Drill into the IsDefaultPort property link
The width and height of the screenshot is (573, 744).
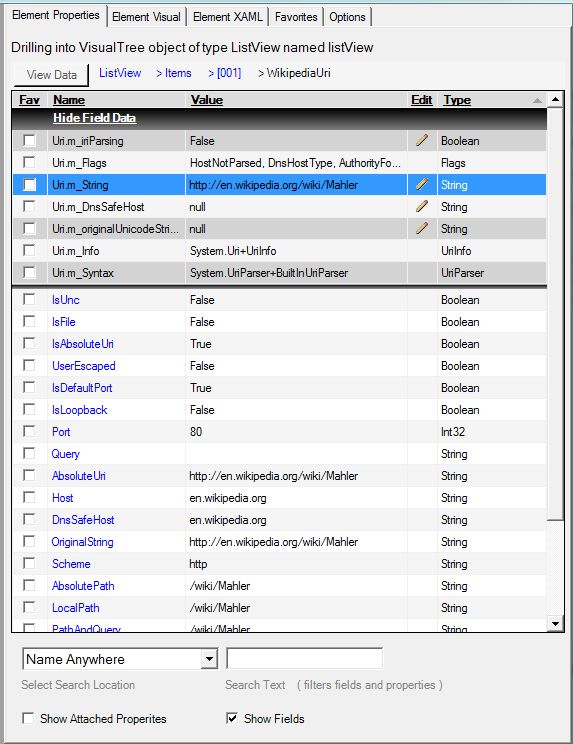82,388
